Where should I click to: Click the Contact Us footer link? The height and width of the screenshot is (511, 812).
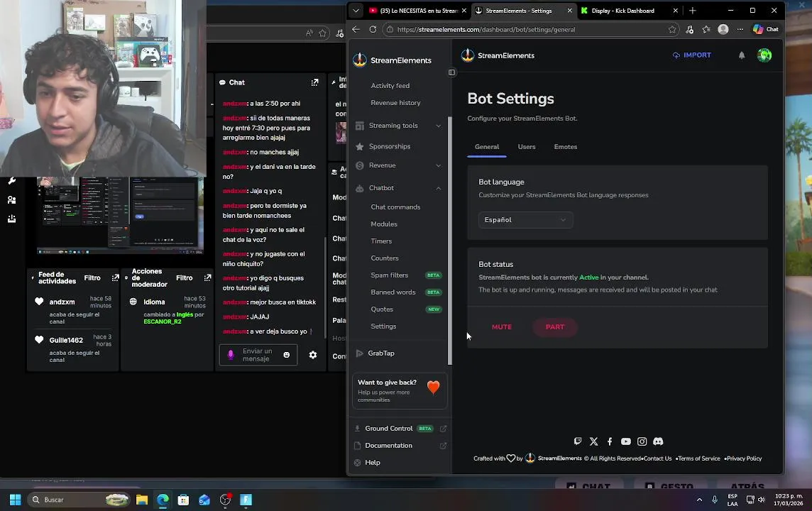coord(658,458)
